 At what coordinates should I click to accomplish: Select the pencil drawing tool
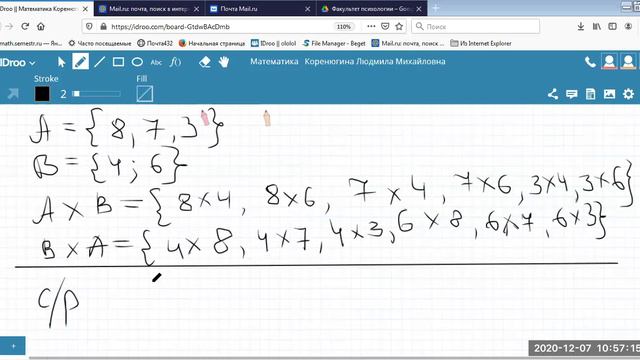coord(80,62)
